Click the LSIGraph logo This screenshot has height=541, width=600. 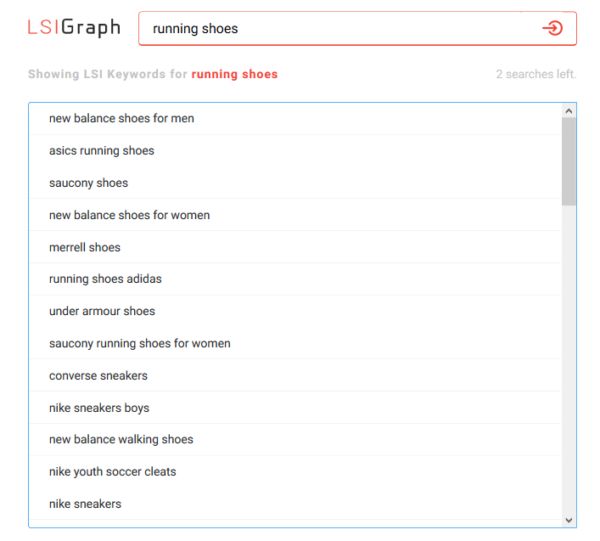click(x=74, y=28)
